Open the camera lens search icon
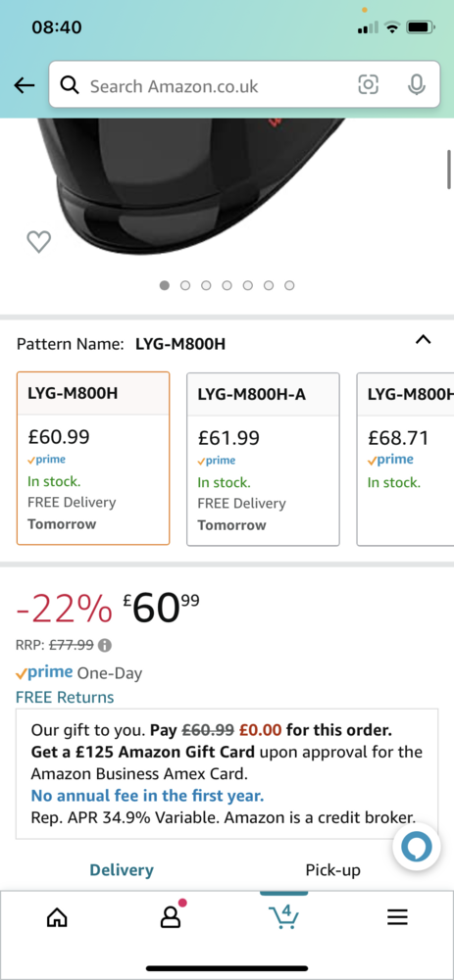The width and height of the screenshot is (454, 980). 369,84
